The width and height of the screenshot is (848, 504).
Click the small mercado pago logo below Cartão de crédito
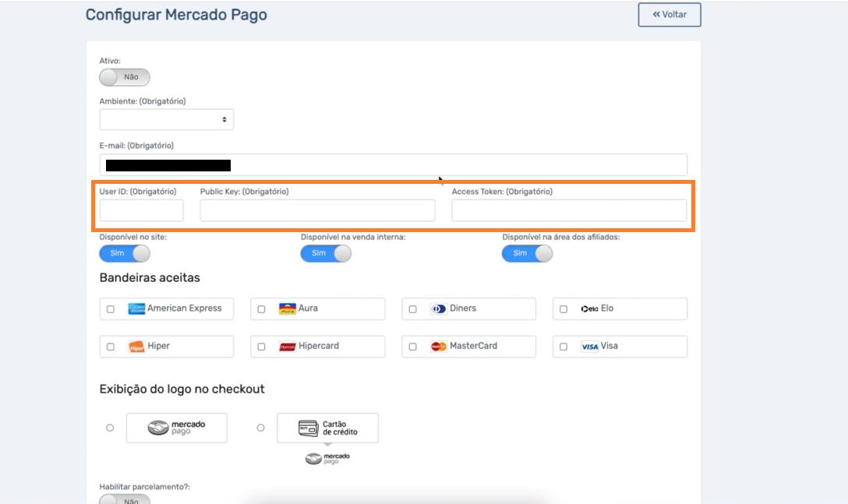click(x=327, y=459)
